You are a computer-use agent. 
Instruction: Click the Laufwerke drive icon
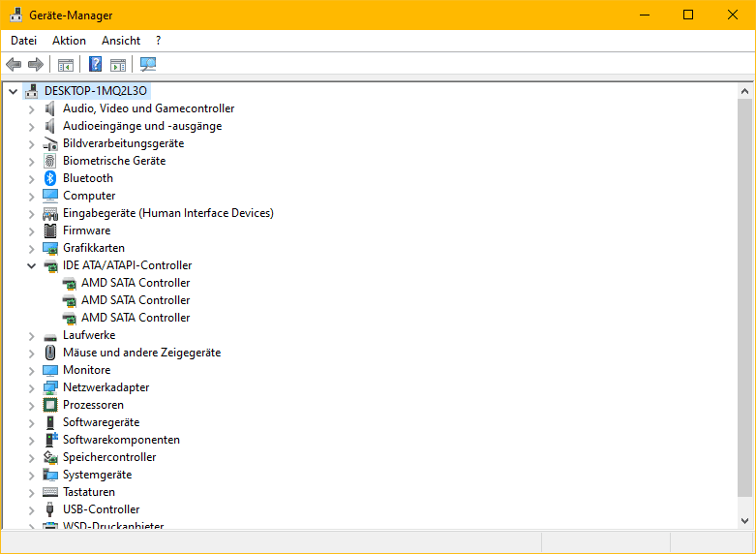point(50,337)
